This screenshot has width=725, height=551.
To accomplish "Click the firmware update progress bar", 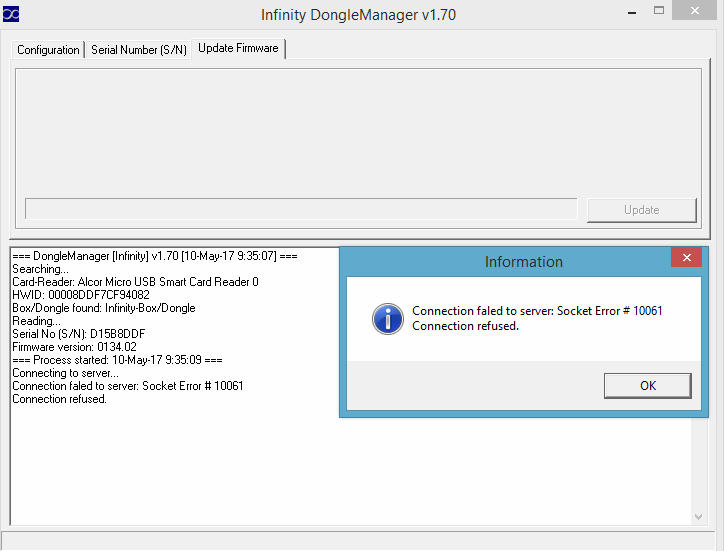I will click(x=301, y=209).
